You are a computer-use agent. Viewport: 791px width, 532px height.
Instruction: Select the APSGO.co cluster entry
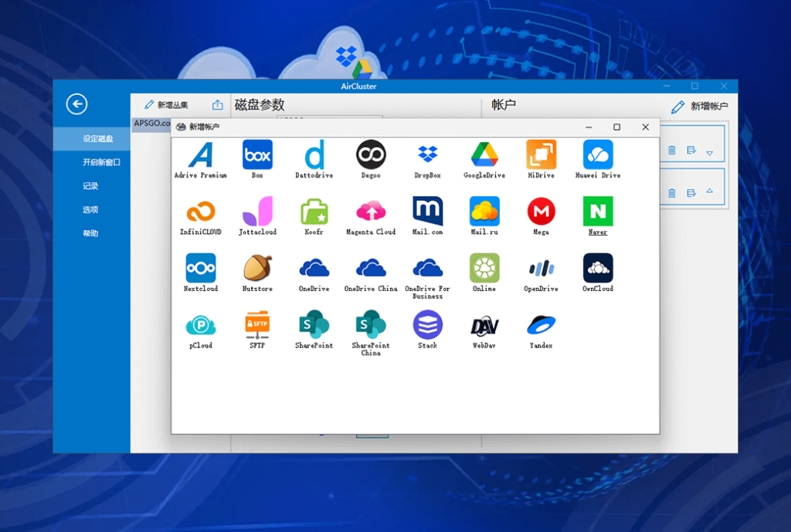tap(151, 124)
